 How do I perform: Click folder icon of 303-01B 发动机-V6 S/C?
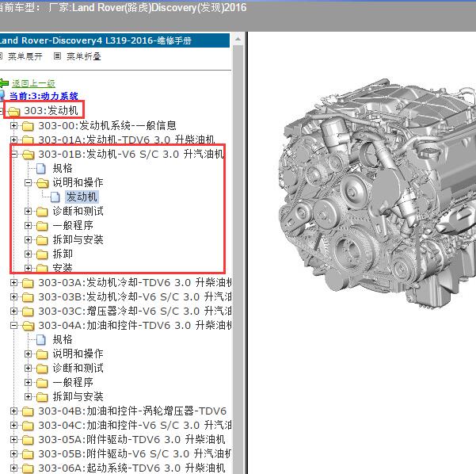[x=28, y=155]
